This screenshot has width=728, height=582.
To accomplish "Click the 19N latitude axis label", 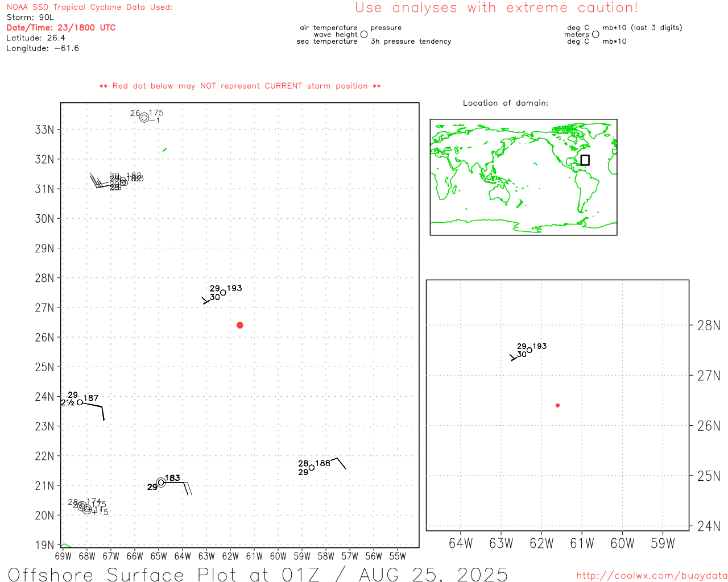I will point(44,545).
